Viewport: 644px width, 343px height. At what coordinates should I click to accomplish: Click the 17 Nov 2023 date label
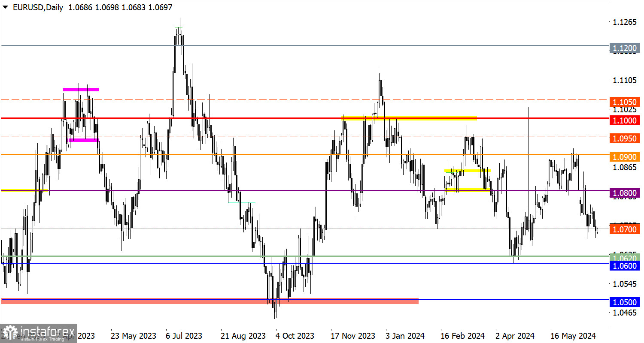[x=353, y=335]
